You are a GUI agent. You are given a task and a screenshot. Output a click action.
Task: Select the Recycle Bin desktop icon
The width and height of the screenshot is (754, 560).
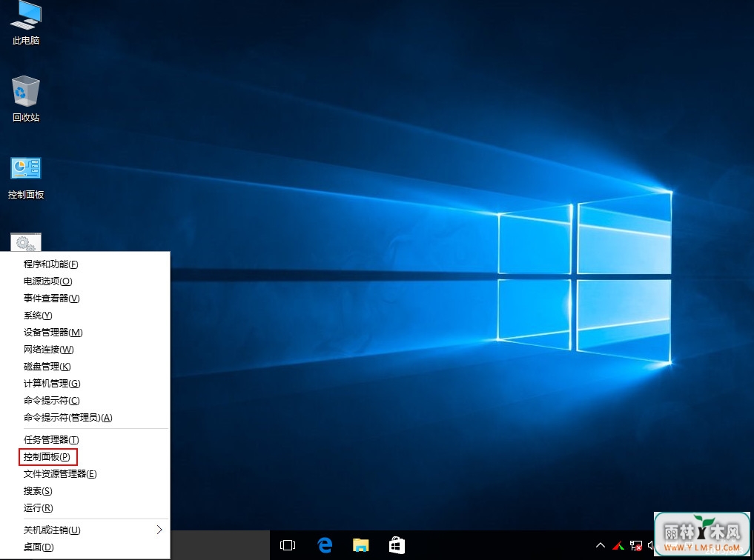[x=26, y=99]
